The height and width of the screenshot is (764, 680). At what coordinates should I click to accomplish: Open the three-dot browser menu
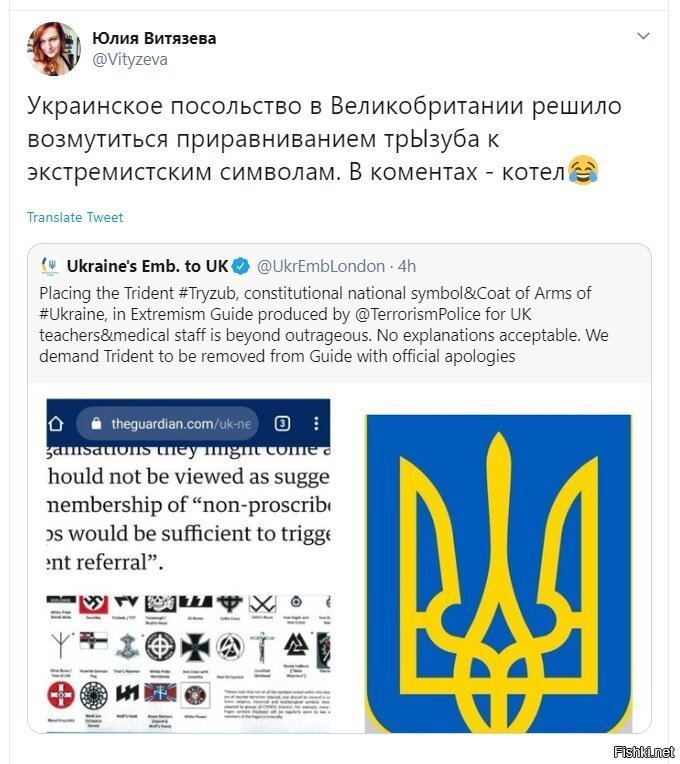tap(316, 423)
